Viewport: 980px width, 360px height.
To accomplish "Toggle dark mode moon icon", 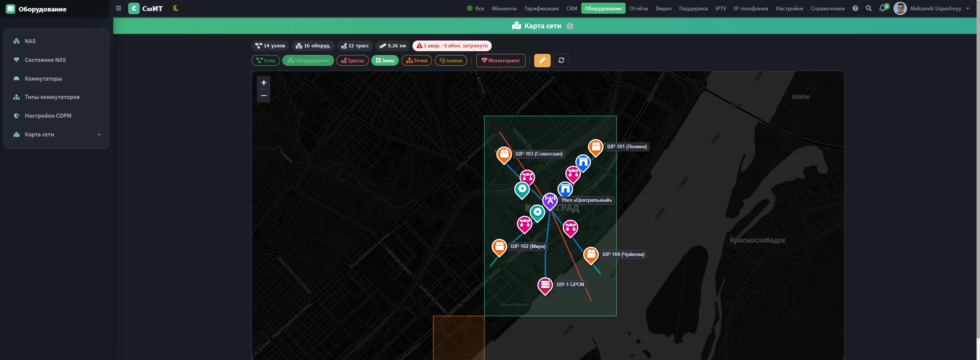I will click(x=176, y=8).
